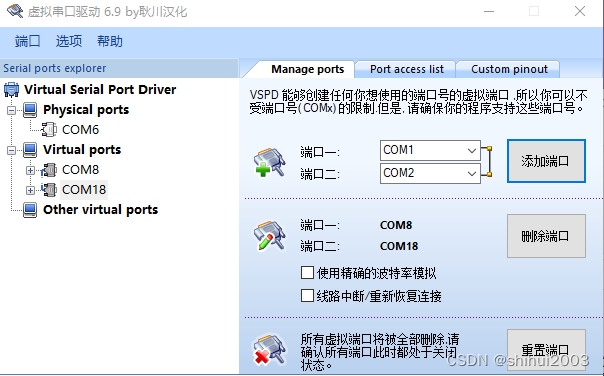Viewport: 604px width, 376px height.
Task: Enable 使用精确的波特率模拟 checkbox
Action: click(x=307, y=273)
